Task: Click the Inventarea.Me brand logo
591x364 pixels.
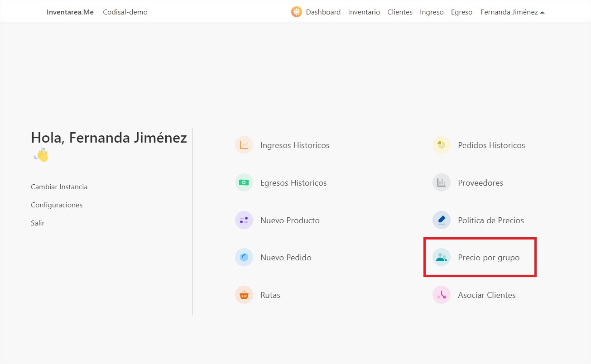Action: [x=70, y=12]
